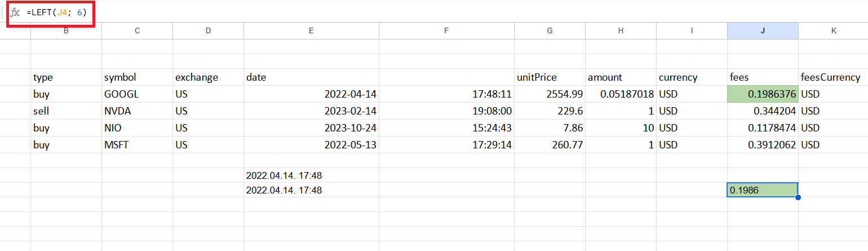
Task: Select the GOOGL symbol cell
Action: (x=137, y=94)
